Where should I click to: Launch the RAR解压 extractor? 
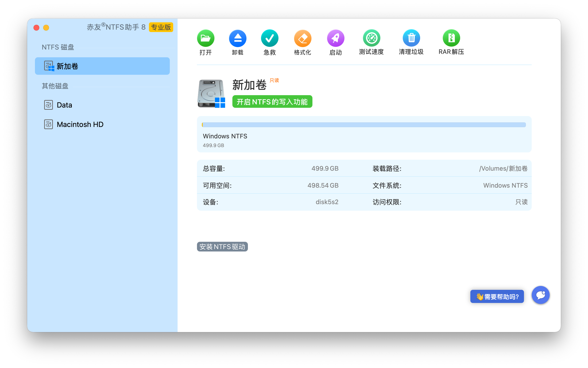point(451,38)
